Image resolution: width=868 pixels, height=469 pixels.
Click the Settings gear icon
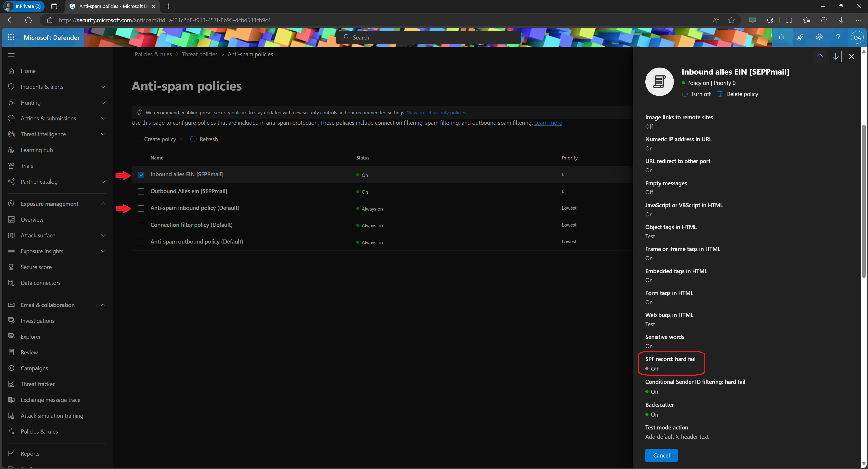(x=819, y=37)
